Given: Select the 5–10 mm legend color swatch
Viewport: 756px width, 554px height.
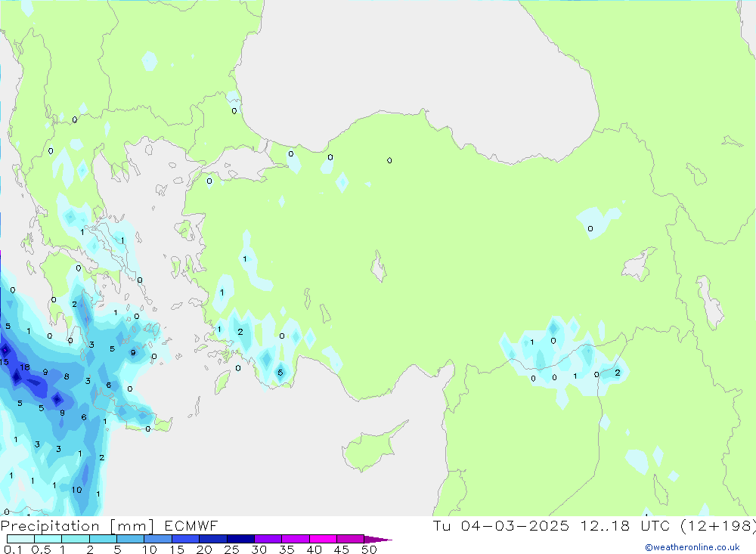Looking at the screenshot, I should (131, 539).
